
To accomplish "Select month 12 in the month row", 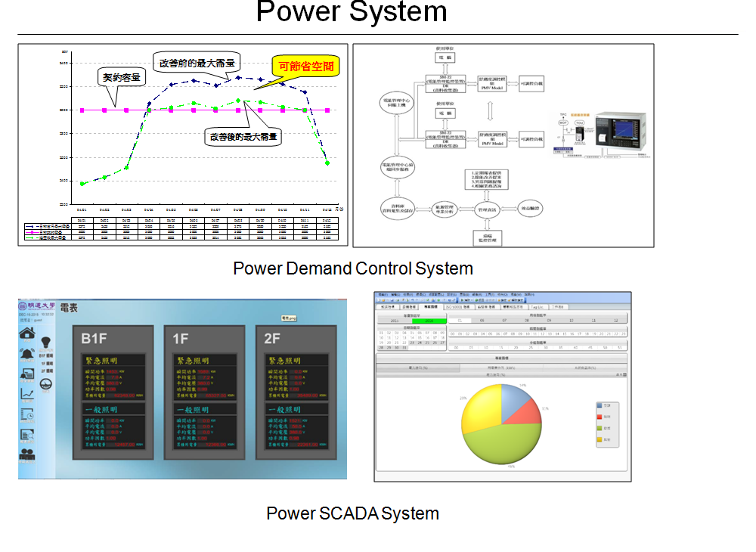I will pyautogui.click(x=615, y=321).
